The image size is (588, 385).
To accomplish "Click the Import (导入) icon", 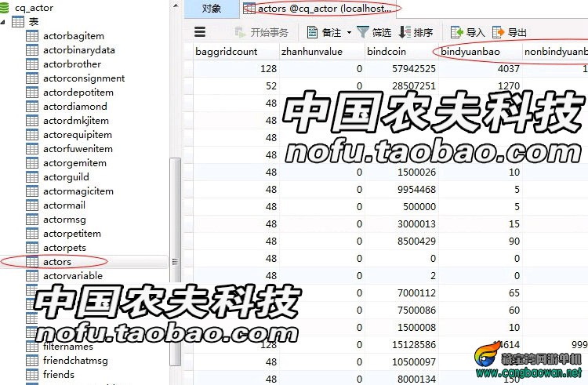I will [457, 32].
